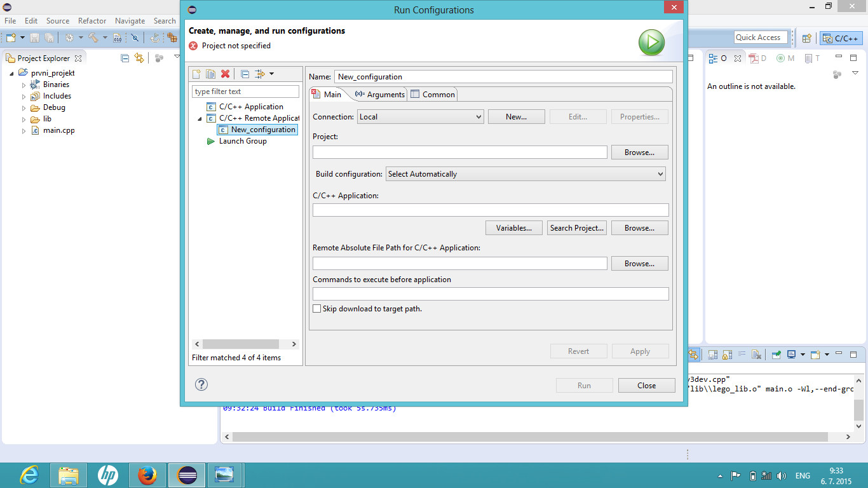Pin the Console view
The height and width of the screenshot is (488, 868).
776,355
